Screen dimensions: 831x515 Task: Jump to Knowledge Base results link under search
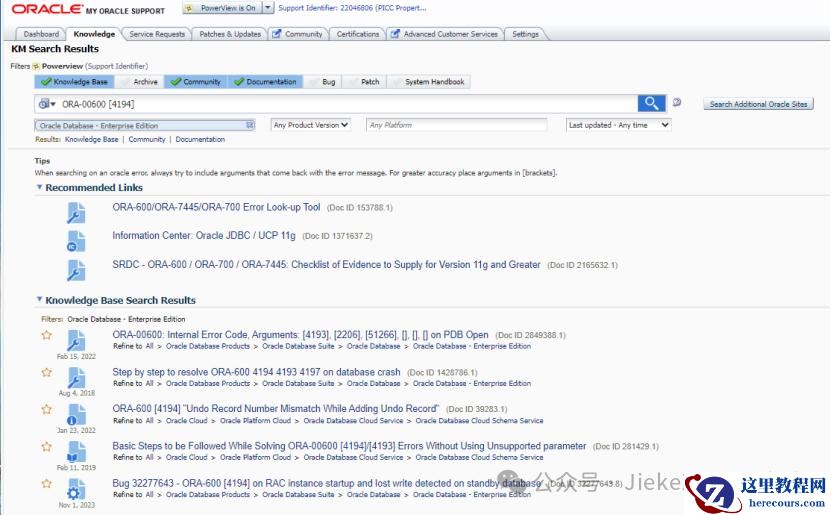click(92, 139)
